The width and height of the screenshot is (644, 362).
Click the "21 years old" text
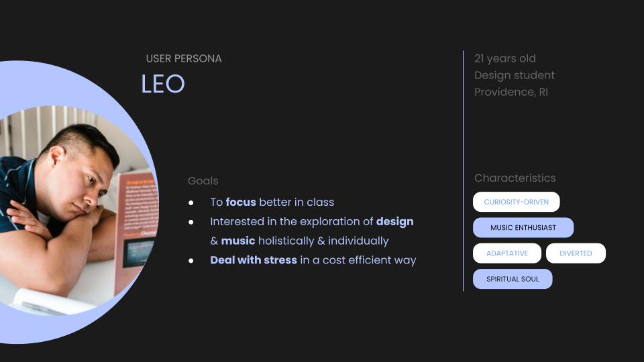[504, 58]
